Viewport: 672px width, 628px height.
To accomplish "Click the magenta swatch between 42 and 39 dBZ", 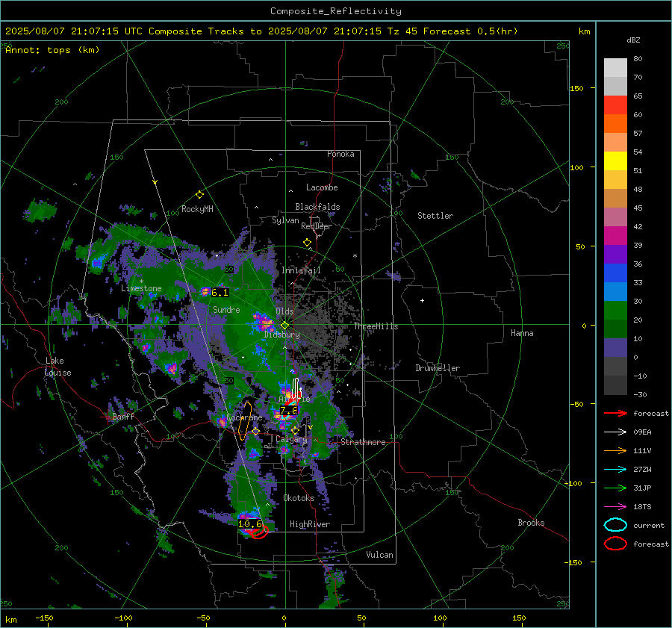I will [615, 236].
